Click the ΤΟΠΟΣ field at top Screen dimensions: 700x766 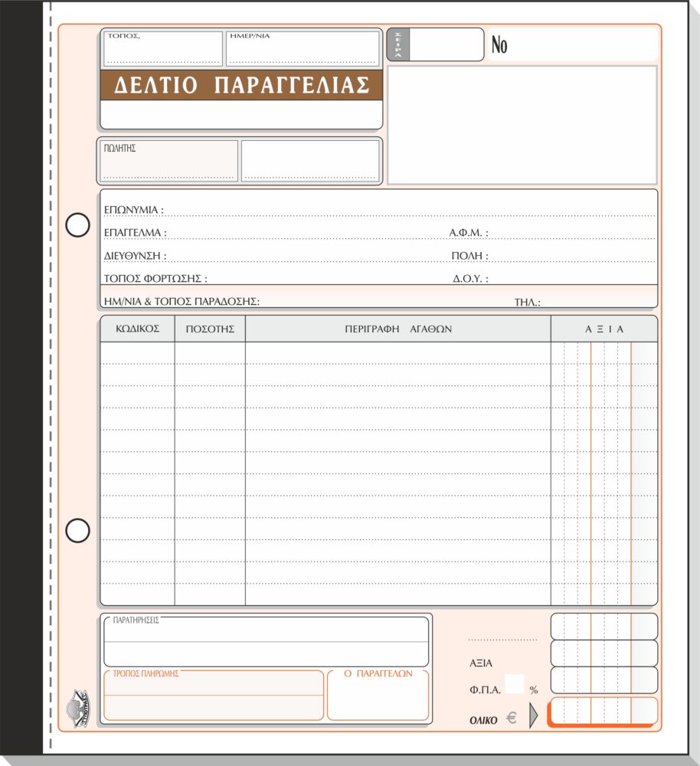[x=162, y=48]
